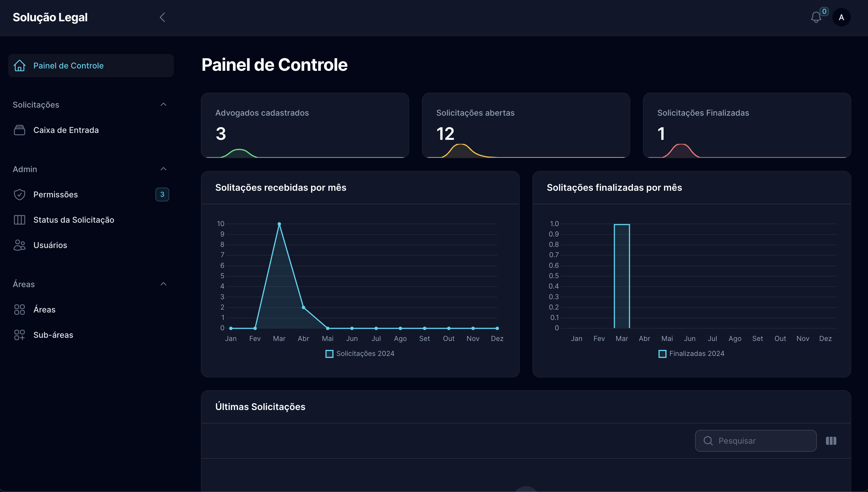Open Caixa de Entrada
Viewport: 868px width, 492px height.
(x=91, y=130)
